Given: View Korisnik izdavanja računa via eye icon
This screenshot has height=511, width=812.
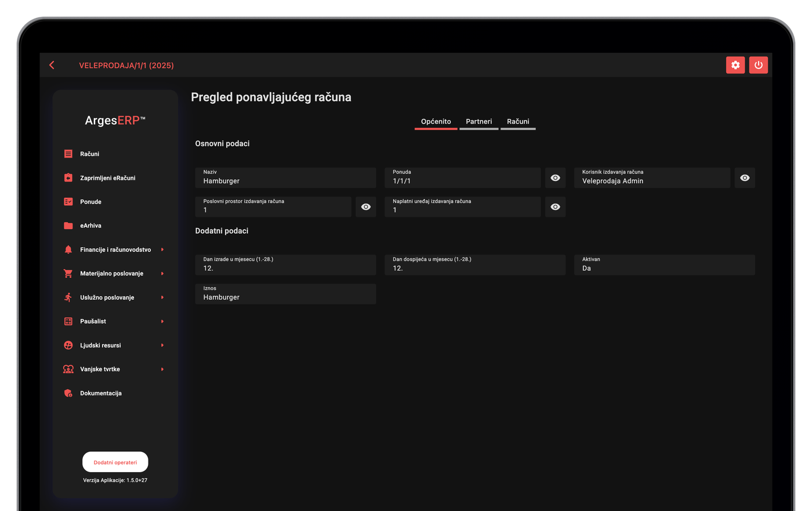Looking at the screenshot, I should coord(745,178).
